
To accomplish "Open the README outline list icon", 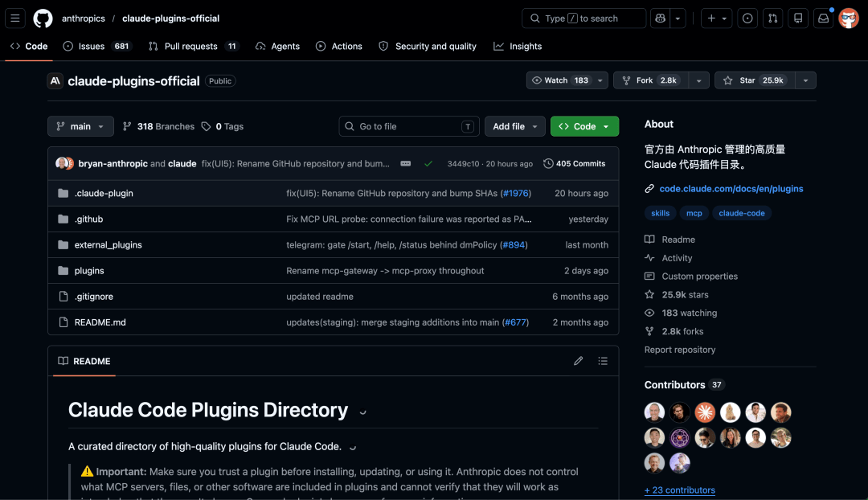I will (x=603, y=361).
